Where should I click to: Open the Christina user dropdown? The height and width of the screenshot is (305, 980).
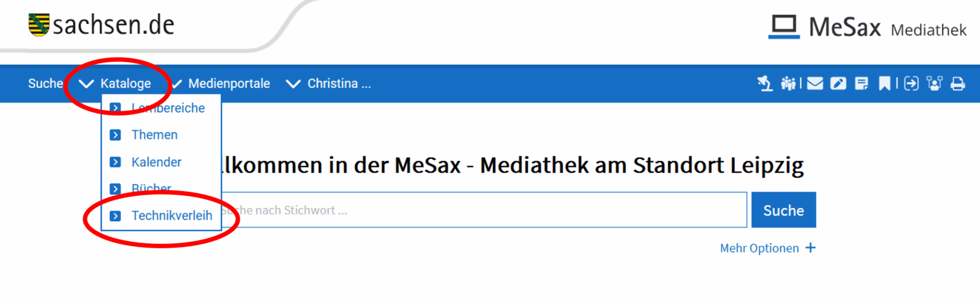point(328,84)
